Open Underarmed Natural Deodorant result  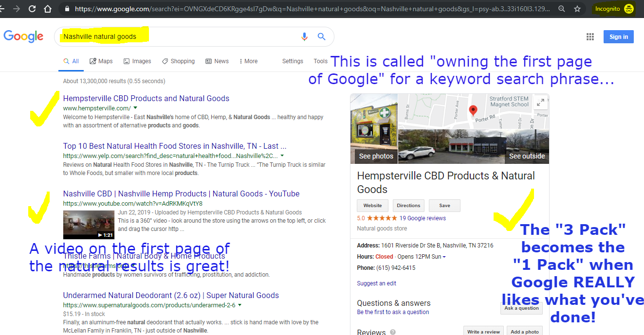[x=171, y=296]
